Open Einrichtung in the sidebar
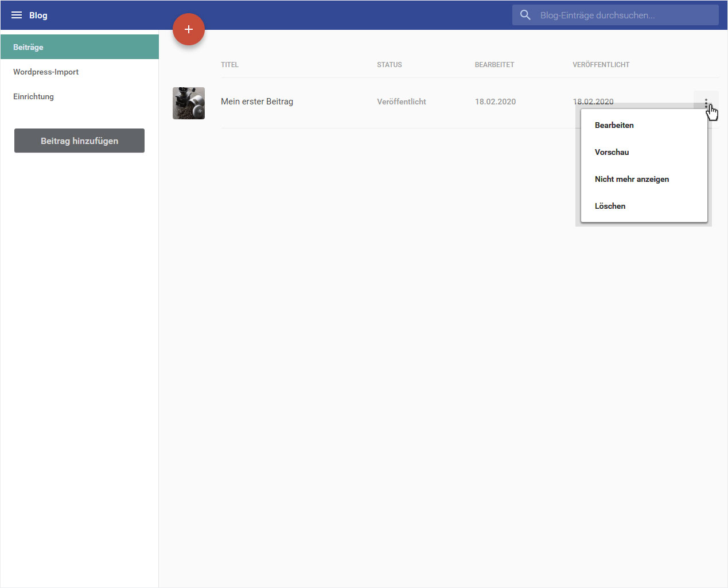This screenshot has height=588, width=728. pos(80,96)
